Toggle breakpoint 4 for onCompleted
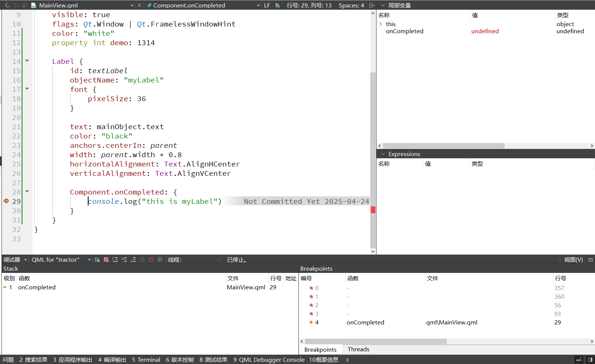This screenshot has height=364, width=595. (x=311, y=323)
